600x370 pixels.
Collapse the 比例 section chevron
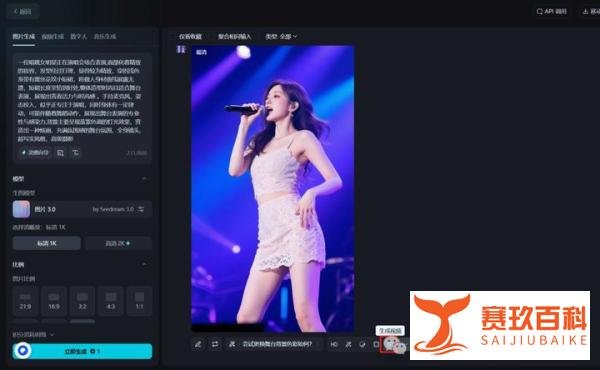tap(144, 264)
